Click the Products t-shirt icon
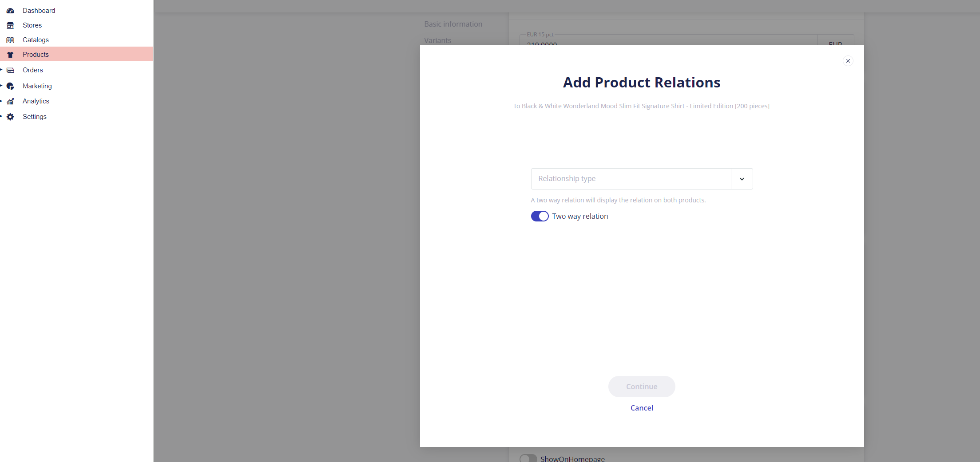980x462 pixels. click(x=10, y=55)
